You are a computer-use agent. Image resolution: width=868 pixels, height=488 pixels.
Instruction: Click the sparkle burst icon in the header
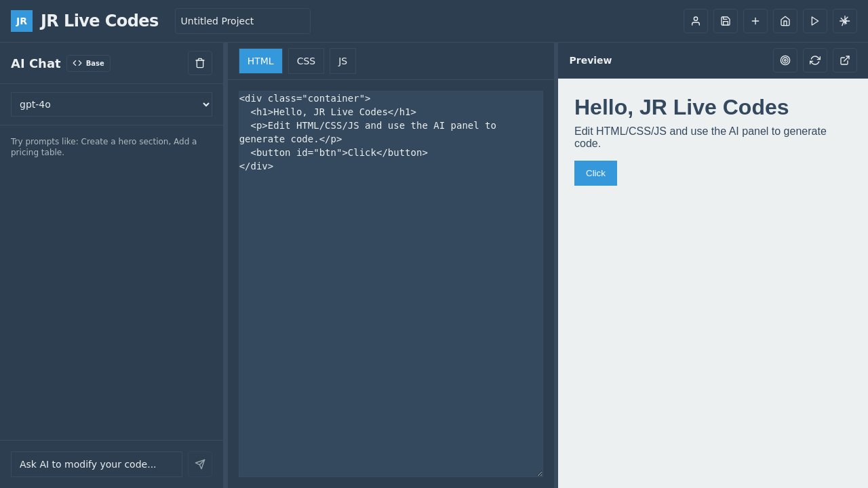(x=845, y=21)
